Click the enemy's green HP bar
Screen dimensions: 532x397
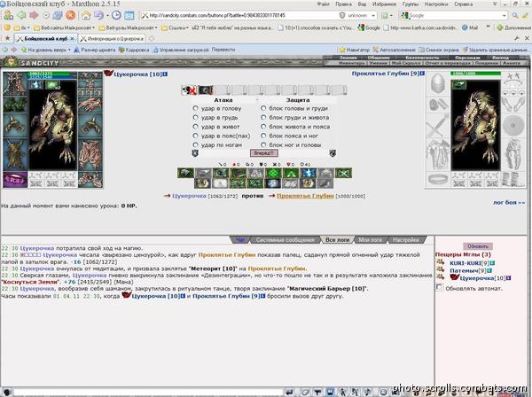coord(475,74)
